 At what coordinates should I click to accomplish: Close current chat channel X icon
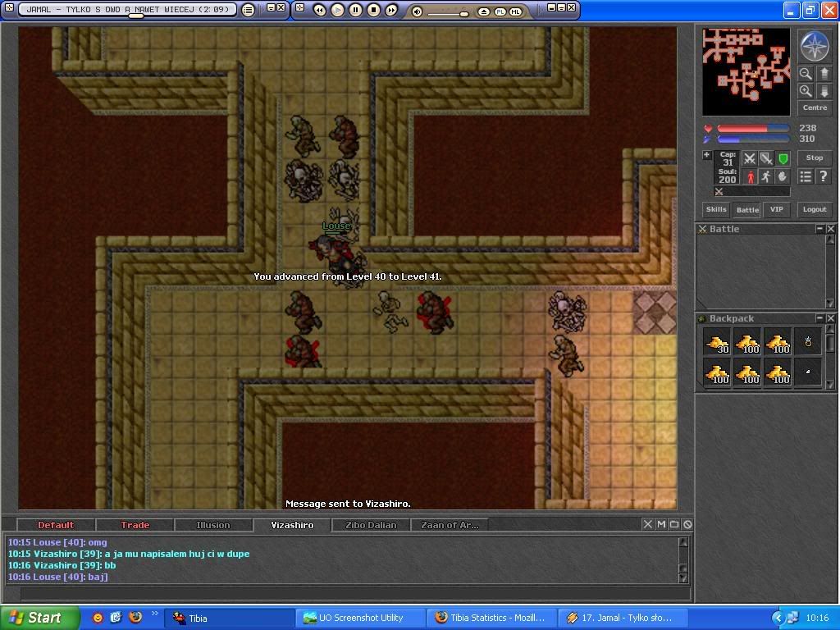click(x=648, y=524)
